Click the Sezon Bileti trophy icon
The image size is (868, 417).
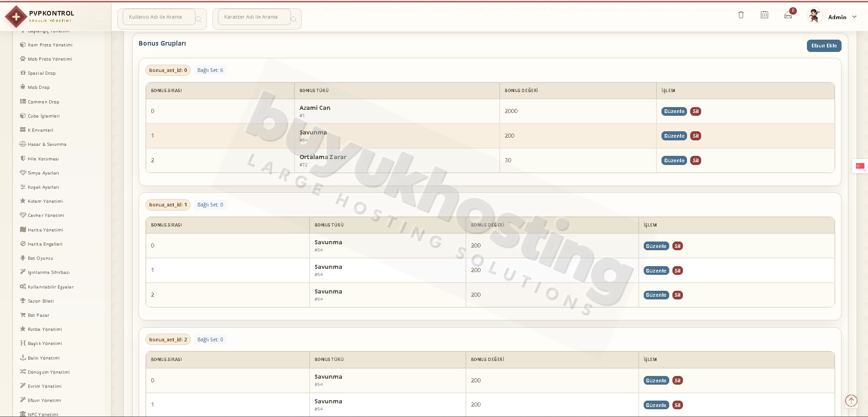coord(23,301)
